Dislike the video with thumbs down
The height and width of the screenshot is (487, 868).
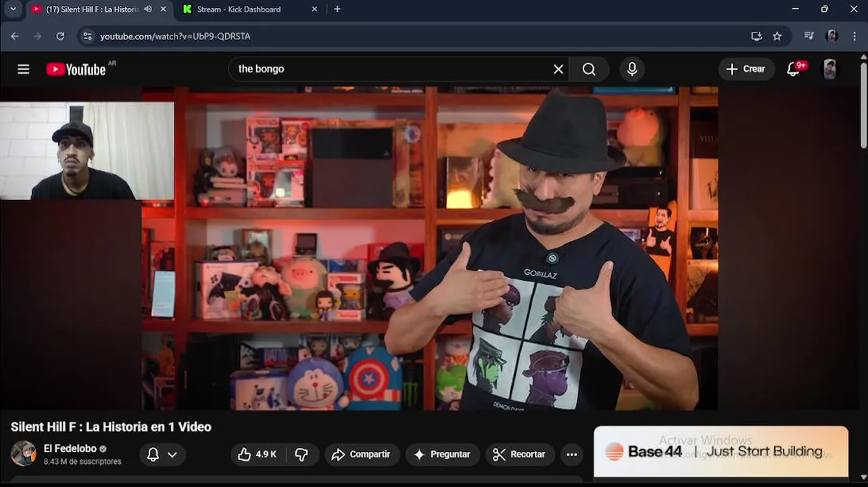[x=302, y=455]
